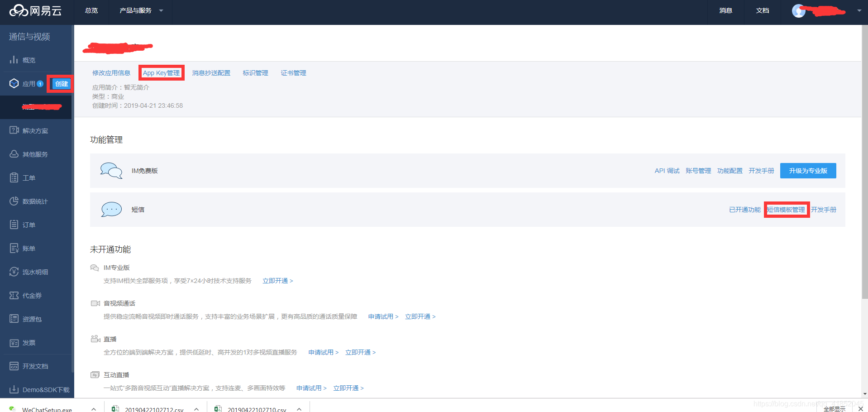Click the 互动直播 icon
Screen dimensions: 868x412
tap(95, 374)
